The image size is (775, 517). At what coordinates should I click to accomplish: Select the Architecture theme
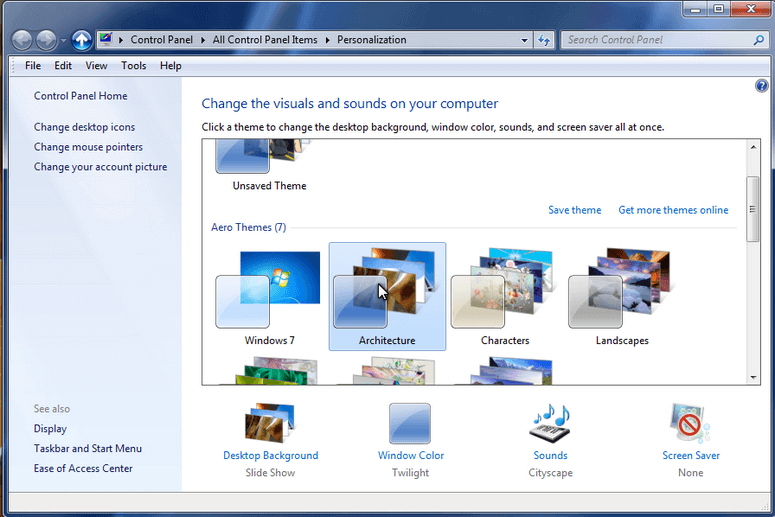point(388,297)
